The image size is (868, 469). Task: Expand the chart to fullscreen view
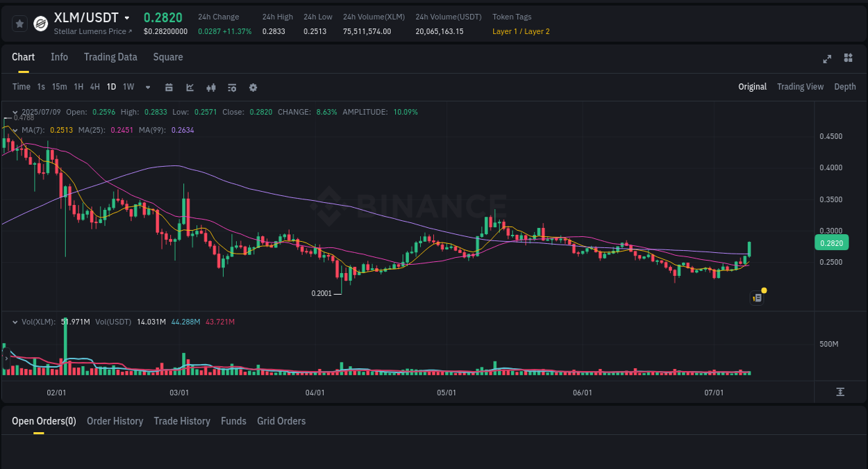[826, 59]
